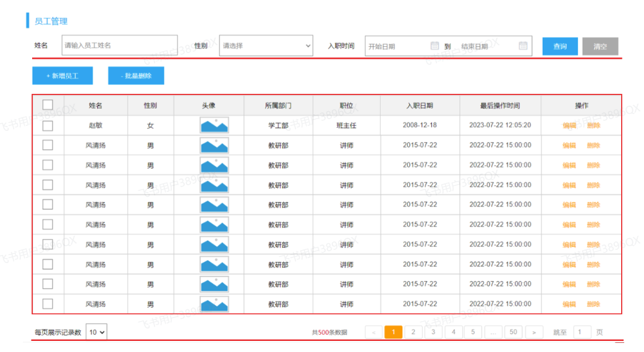
Task: Go to pagination page 2
Action: (x=413, y=332)
